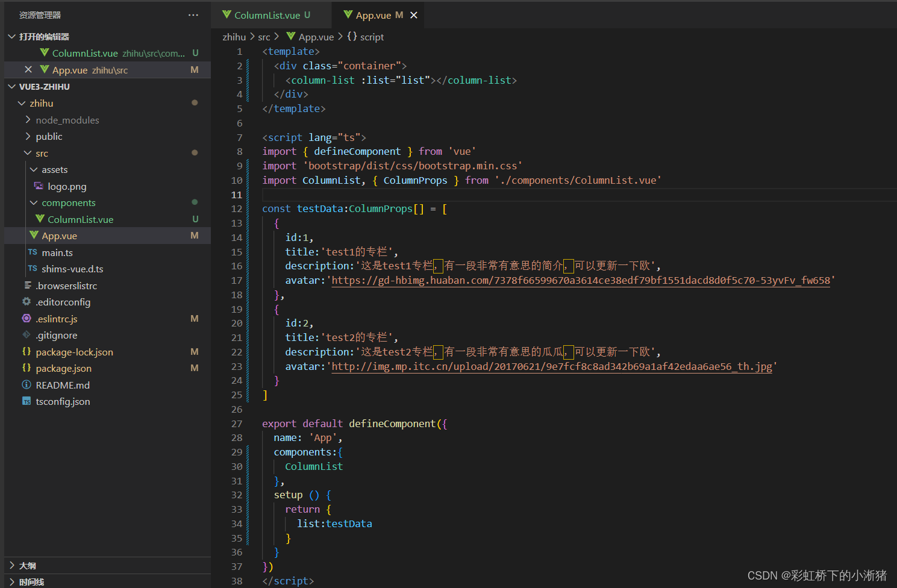Click the TypeScript icon for shims-vue.d.ts
The width and height of the screenshot is (897, 588).
33,268
